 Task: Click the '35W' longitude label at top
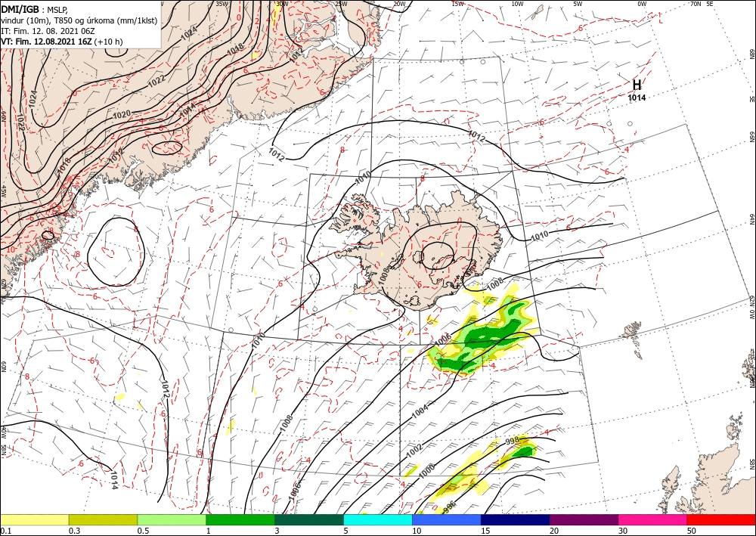pos(222,4)
